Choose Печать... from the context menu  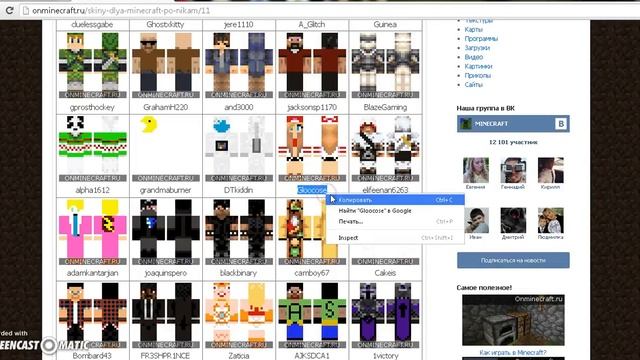pos(395,221)
